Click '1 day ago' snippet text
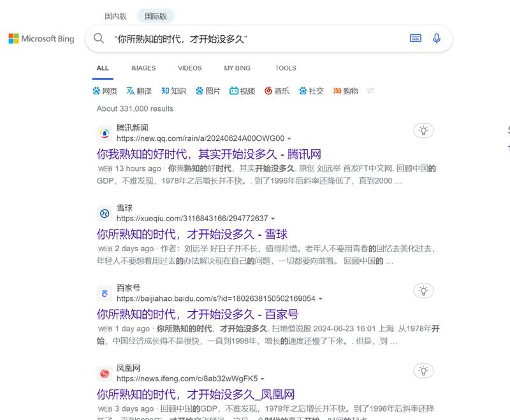 click(132, 329)
